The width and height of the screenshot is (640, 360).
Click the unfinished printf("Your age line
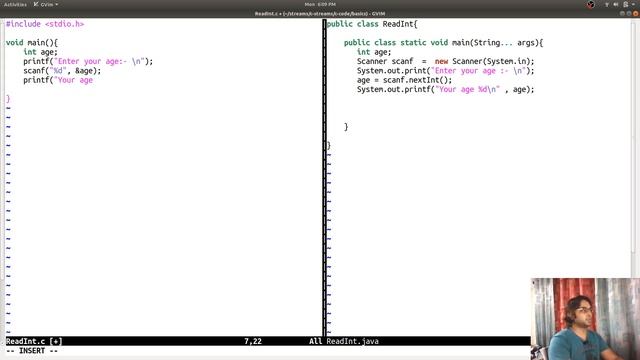click(x=58, y=80)
